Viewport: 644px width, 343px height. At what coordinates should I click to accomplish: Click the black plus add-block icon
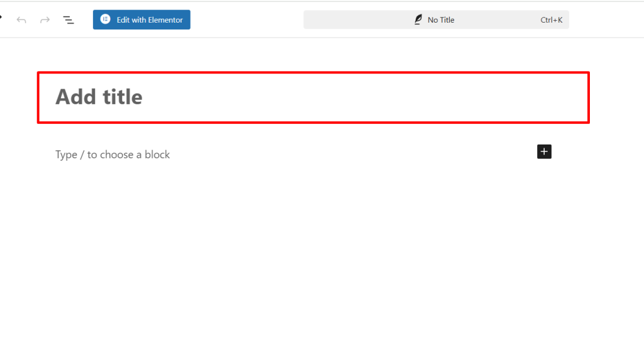(544, 151)
